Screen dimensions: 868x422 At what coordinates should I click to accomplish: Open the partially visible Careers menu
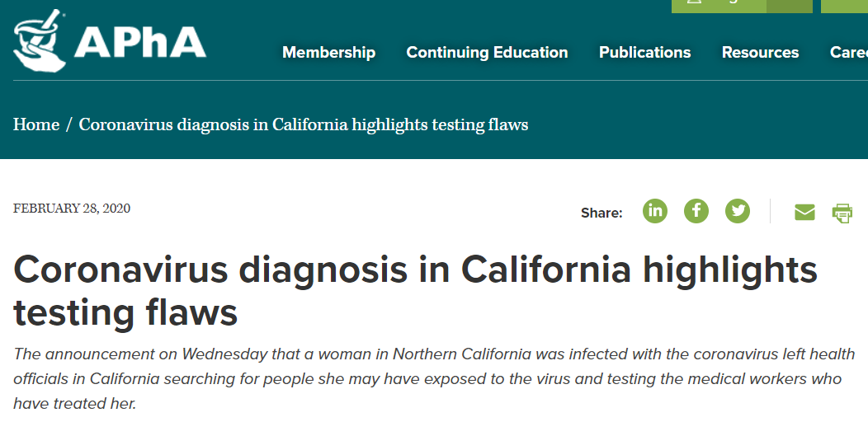click(848, 53)
